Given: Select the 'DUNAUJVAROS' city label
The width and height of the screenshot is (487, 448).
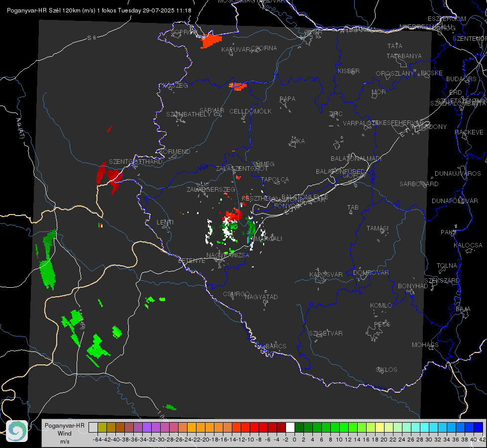Looking at the screenshot, I should click(x=458, y=174).
